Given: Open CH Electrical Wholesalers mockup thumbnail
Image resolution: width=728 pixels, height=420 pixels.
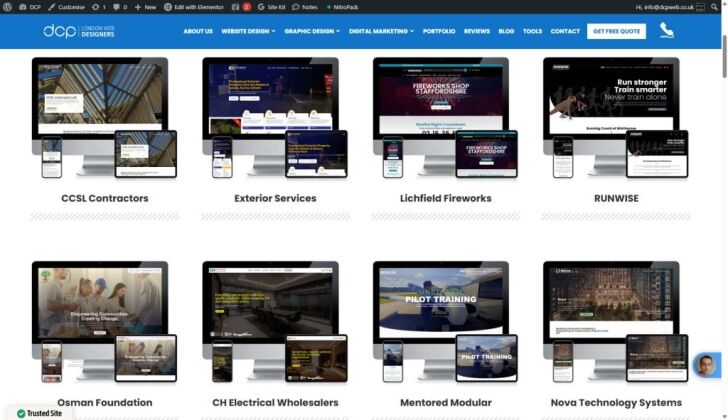Looking at the screenshot, I should [x=275, y=322].
